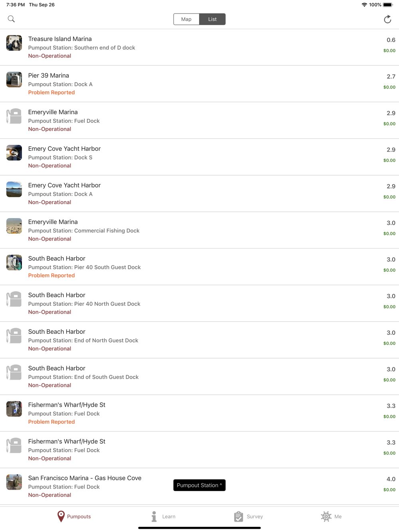Tap the Pier 39 Marina photo
The height and width of the screenshot is (532, 399).
[x=14, y=80]
